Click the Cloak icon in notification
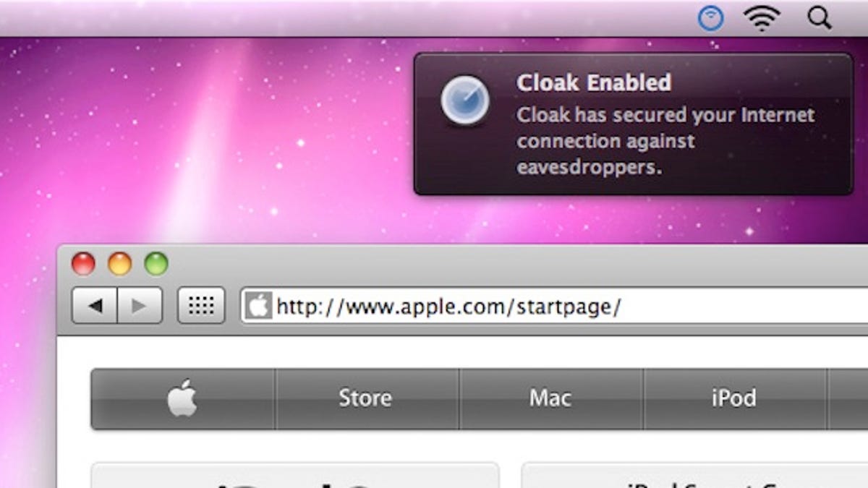 point(465,100)
